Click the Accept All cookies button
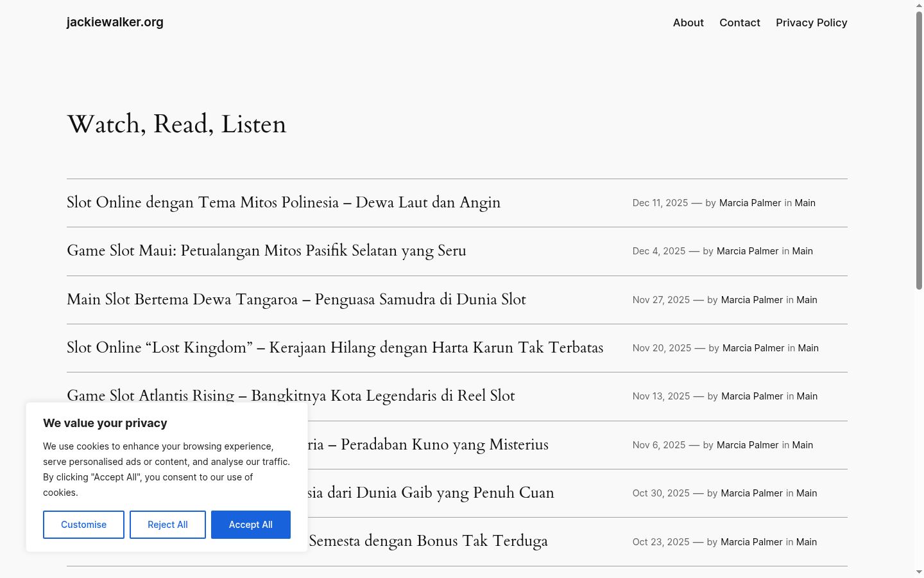The image size is (924, 578). coord(251,525)
